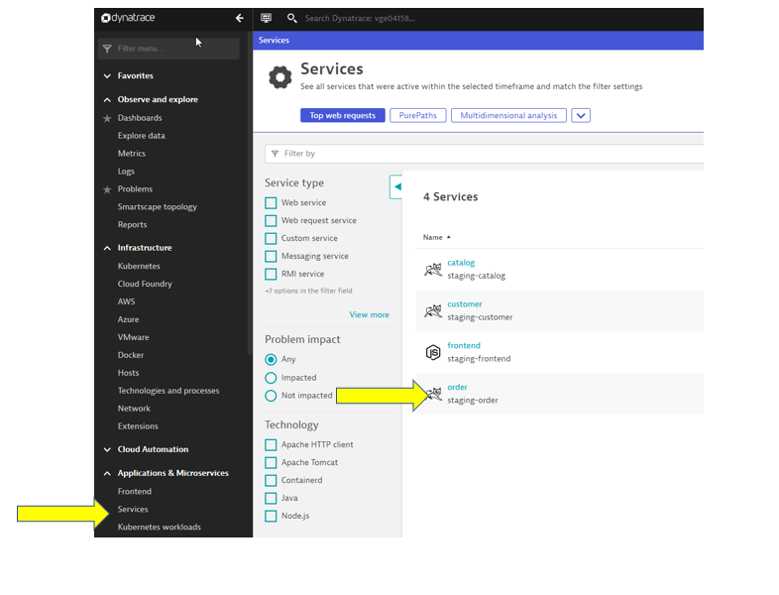Click the frontend Node.js service icon

pyautogui.click(x=433, y=352)
